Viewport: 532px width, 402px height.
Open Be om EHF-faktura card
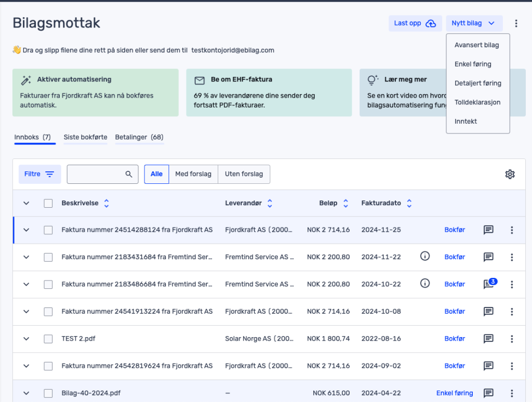click(x=269, y=92)
